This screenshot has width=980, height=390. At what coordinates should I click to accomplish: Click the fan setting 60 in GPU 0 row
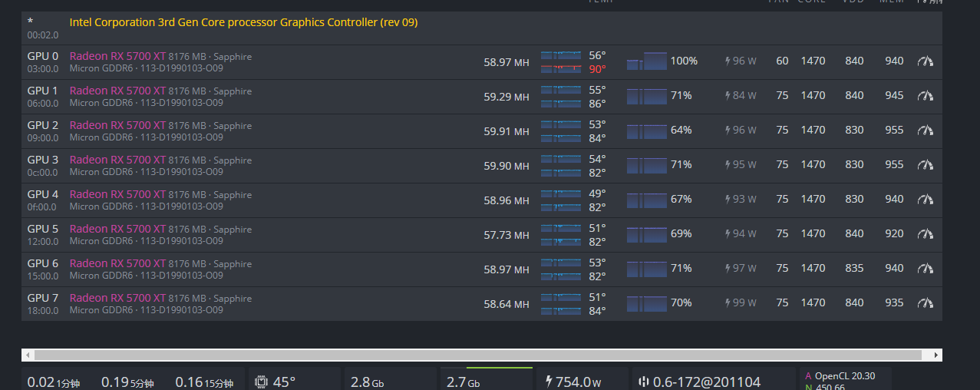click(x=782, y=61)
